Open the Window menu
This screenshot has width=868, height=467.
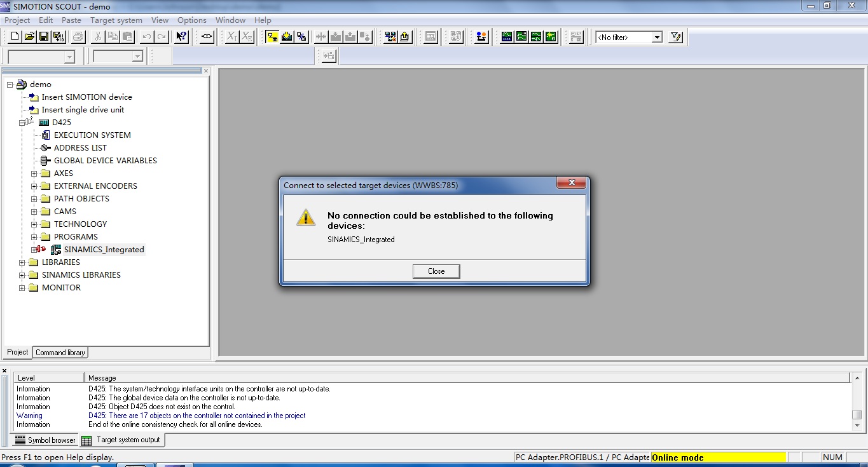coord(230,20)
